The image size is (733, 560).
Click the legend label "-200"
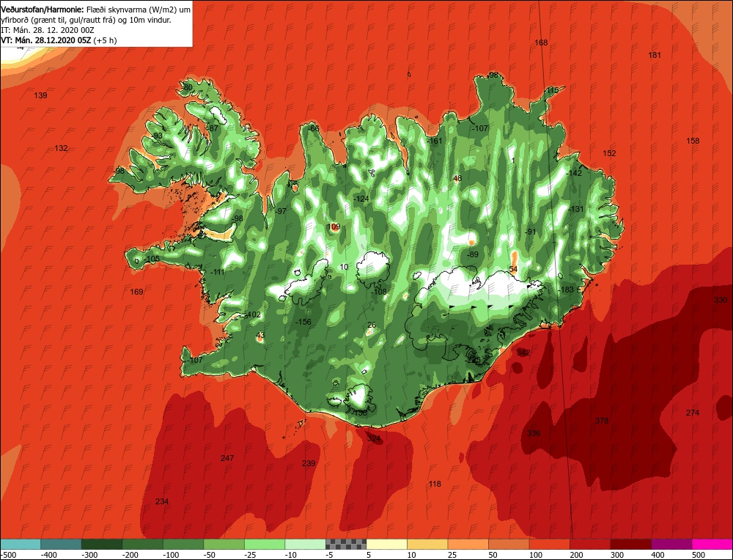[x=130, y=555]
